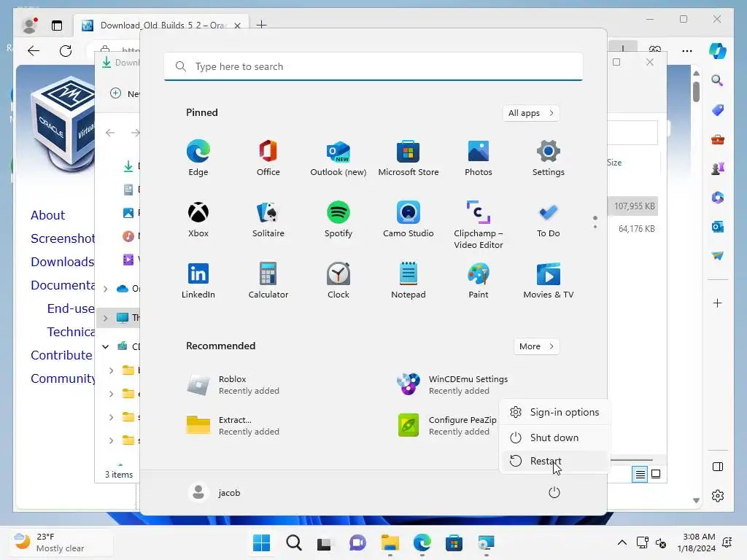This screenshot has height=560, width=747.
Task: Expand OneDrive node in Explorer tree
Action: 106,289
